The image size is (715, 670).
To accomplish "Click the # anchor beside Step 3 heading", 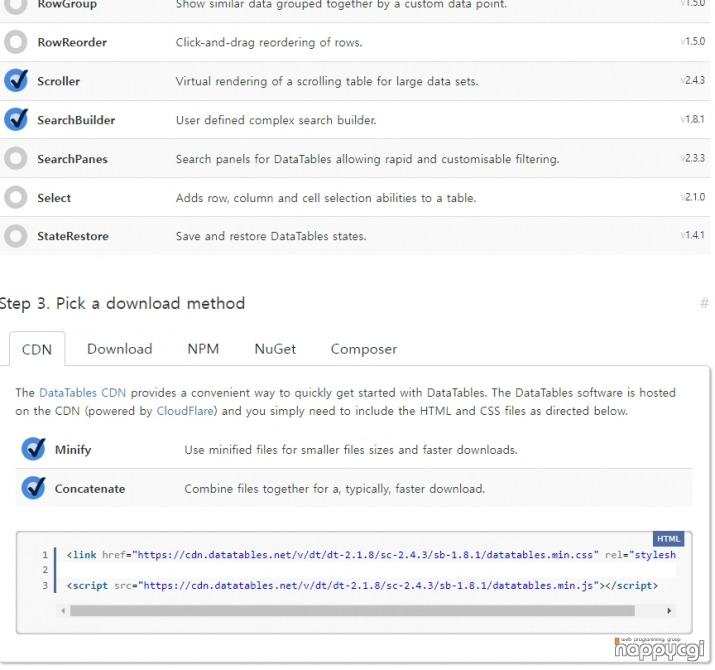I will tap(705, 303).
